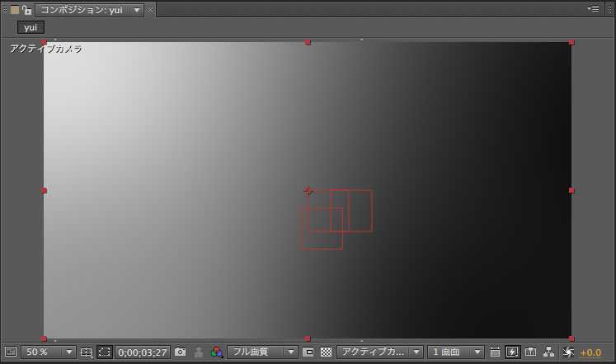
Task: Open the Composition Flowchart icon
Action: 549,352
